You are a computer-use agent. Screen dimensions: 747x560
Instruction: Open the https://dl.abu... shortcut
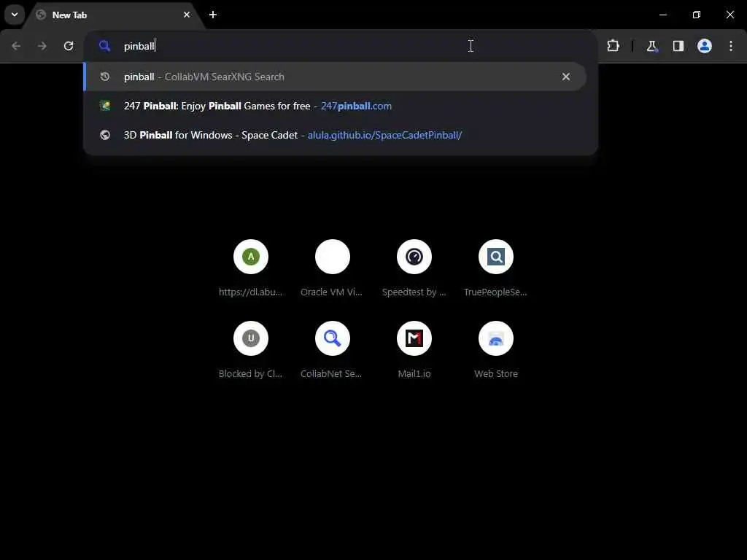click(x=251, y=268)
